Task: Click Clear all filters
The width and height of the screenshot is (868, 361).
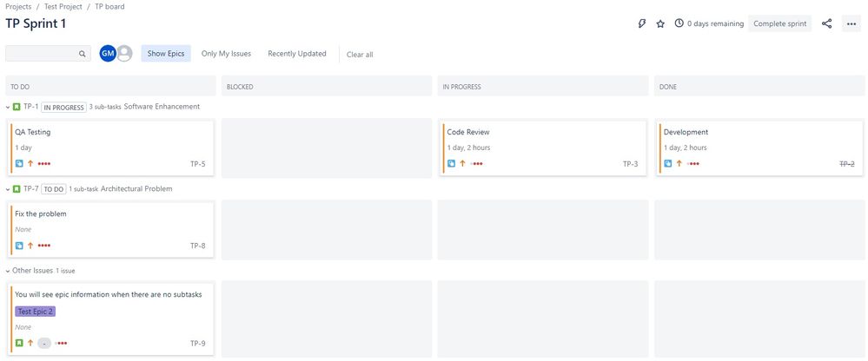Action: point(360,55)
